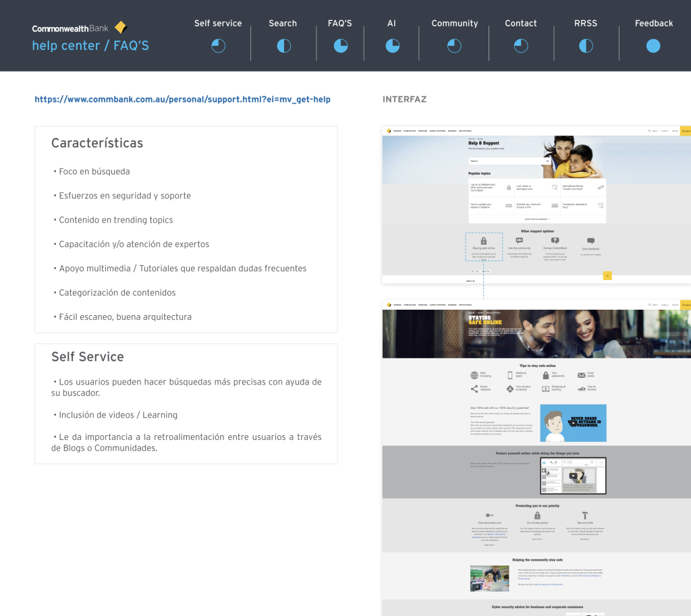Click the Your privacy & identity icon
691x616 pixels.
(510, 389)
